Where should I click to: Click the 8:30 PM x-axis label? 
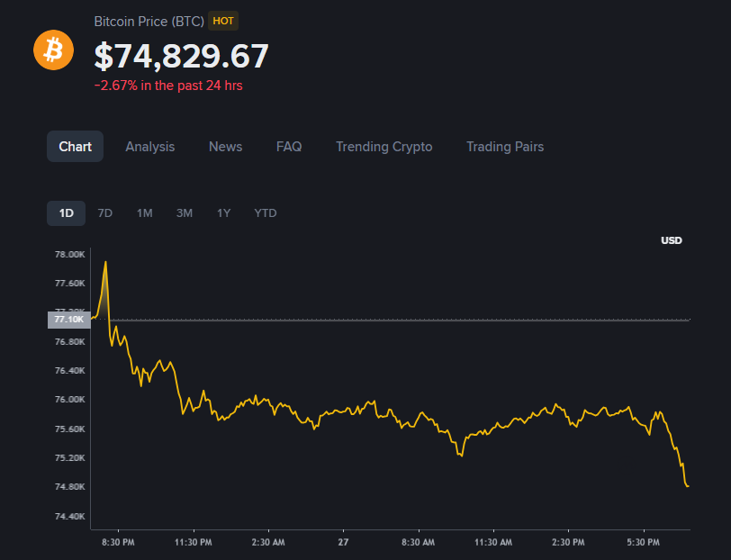(x=118, y=542)
